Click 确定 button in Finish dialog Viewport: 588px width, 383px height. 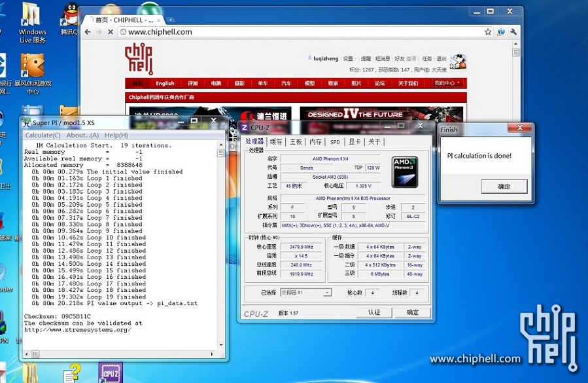(504, 186)
